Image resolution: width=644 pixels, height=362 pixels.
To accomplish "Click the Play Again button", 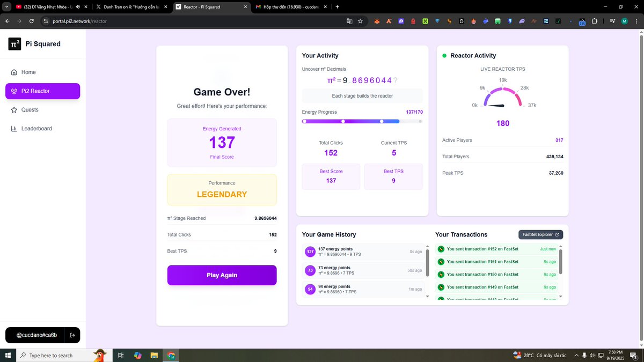I will [x=222, y=275].
